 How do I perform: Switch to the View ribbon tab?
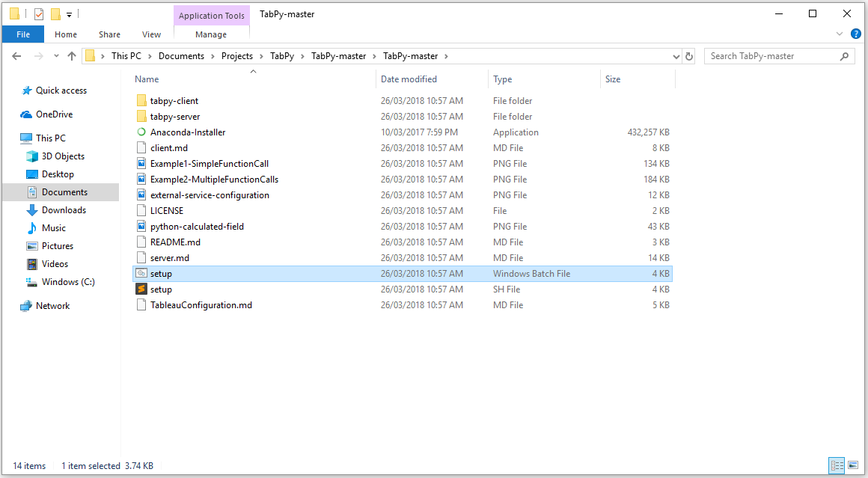coord(151,34)
